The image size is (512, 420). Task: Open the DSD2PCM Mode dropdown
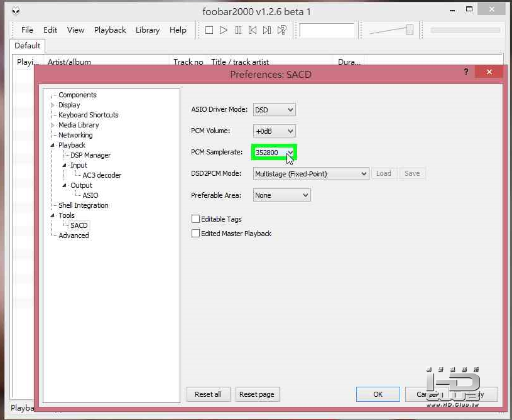point(311,174)
